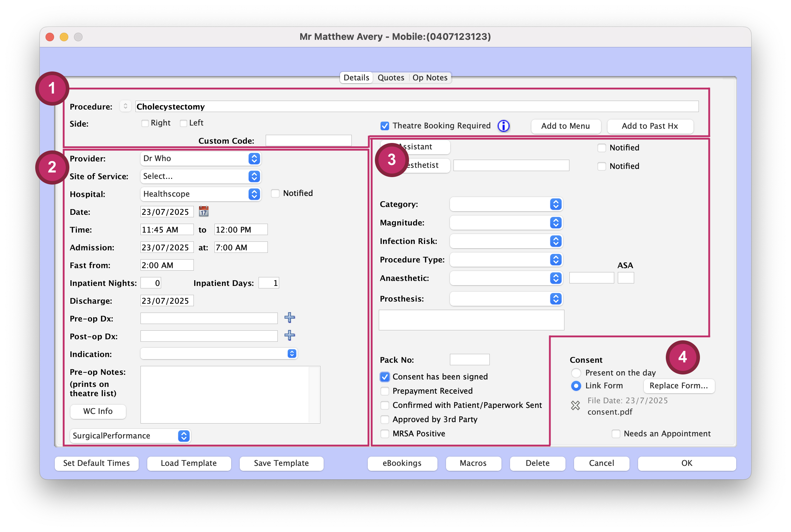Enable the MRSA Positive checkbox

click(384, 433)
